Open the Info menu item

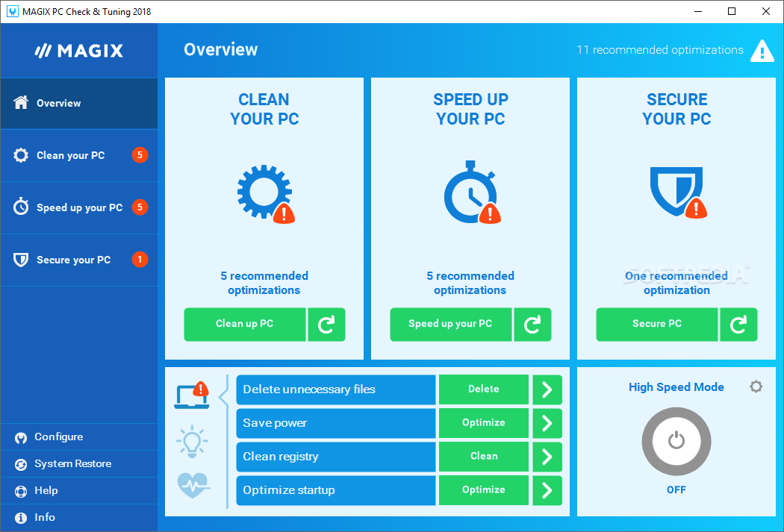(79, 518)
